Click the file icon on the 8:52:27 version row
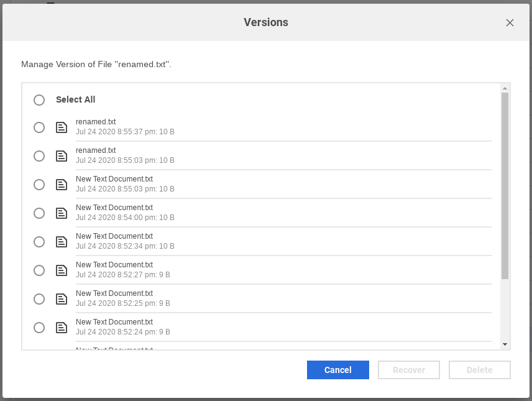532x401 pixels. click(62, 270)
